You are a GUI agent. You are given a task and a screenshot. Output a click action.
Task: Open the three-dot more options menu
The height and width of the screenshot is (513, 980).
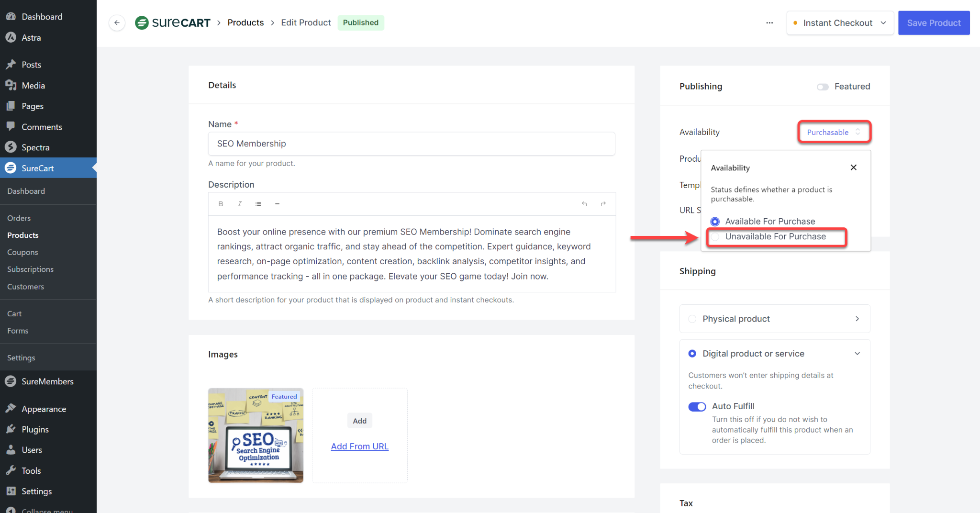[x=769, y=22]
